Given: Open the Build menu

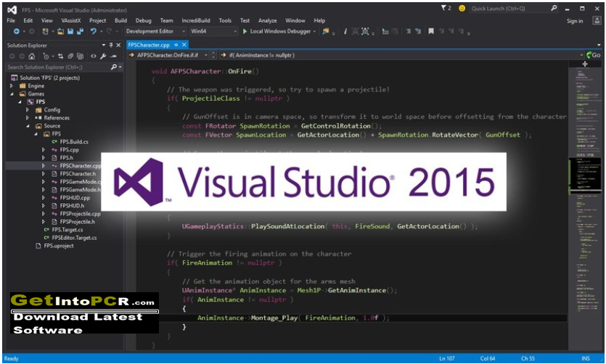Looking at the screenshot, I should tap(120, 20).
